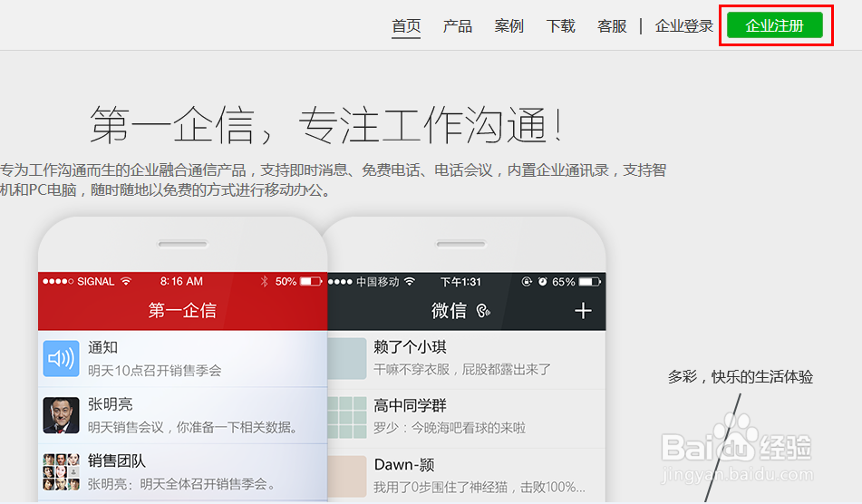This screenshot has height=504, width=862.
Task: Click the Wi-Fi icon next to 中国移动
Action: click(x=409, y=281)
